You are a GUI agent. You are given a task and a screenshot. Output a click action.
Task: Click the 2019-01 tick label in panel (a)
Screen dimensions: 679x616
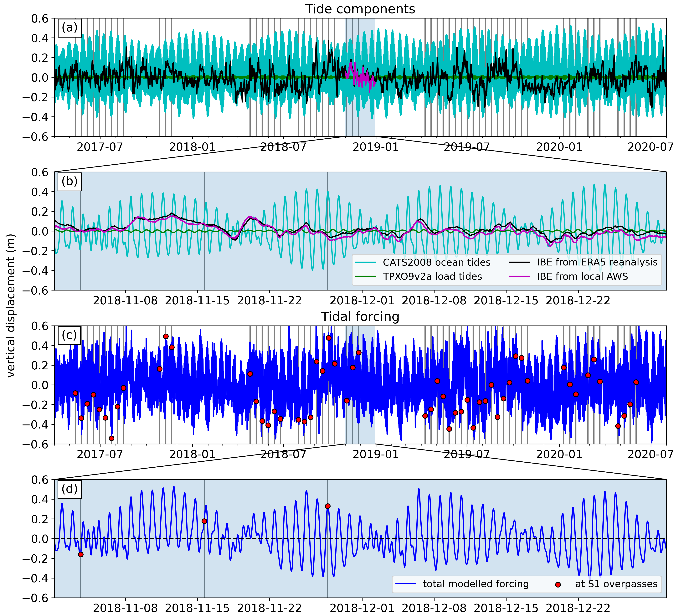tap(376, 147)
